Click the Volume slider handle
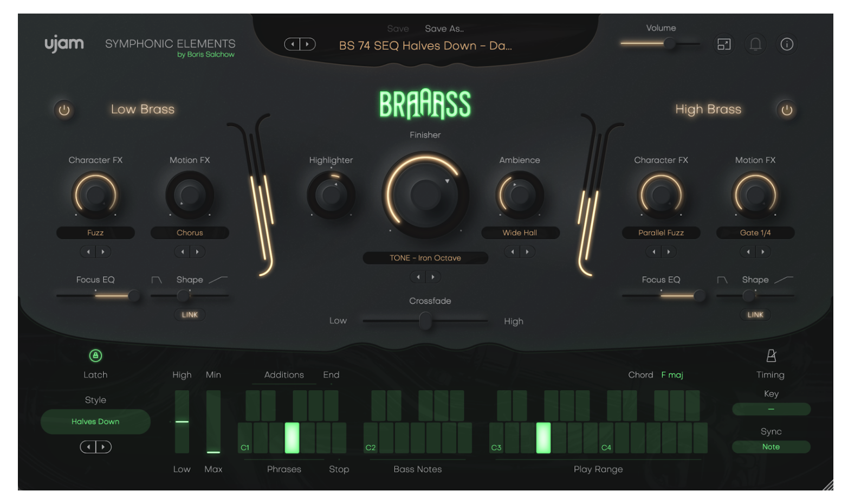 [670, 44]
